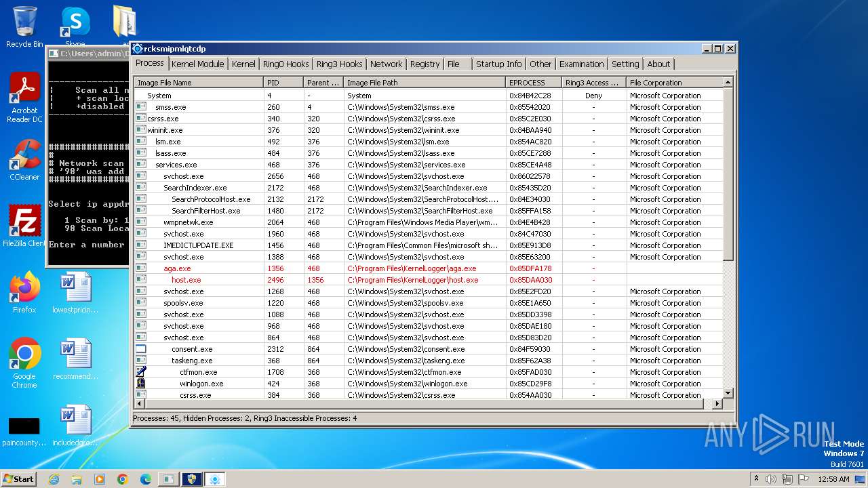Viewport: 868px width, 488px height.
Task: Select the System process row
Action: (x=428, y=96)
